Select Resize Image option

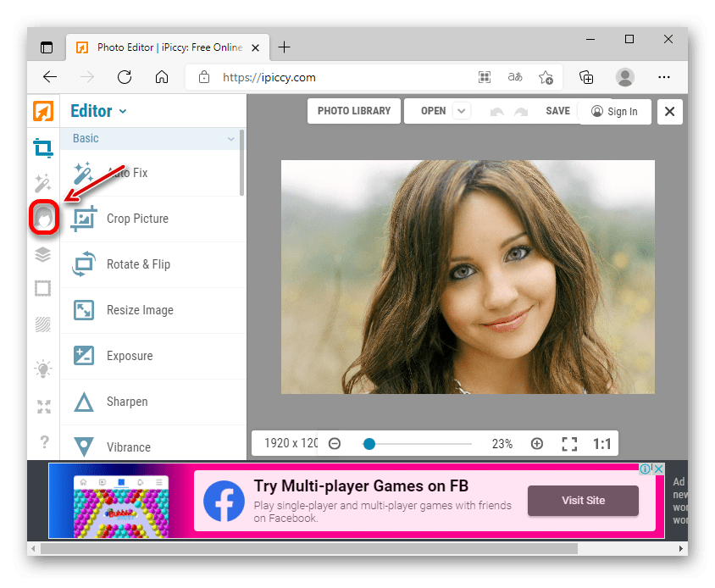click(153, 310)
